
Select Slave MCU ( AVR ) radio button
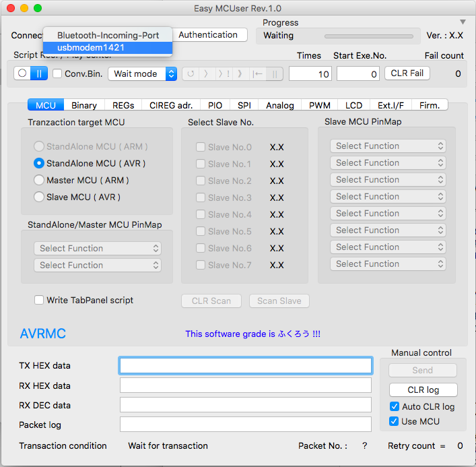click(39, 197)
